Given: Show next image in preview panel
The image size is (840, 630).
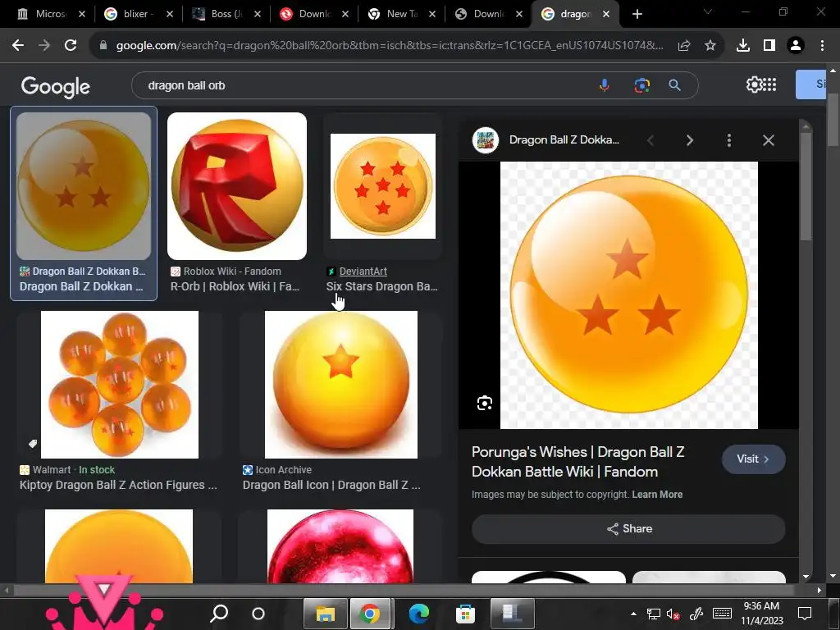Looking at the screenshot, I should coord(690,140).
